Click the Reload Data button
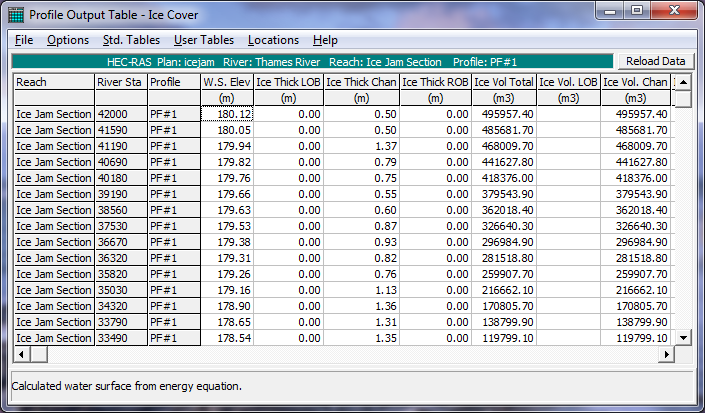705x413 pixels. click(x=654, y=62)
